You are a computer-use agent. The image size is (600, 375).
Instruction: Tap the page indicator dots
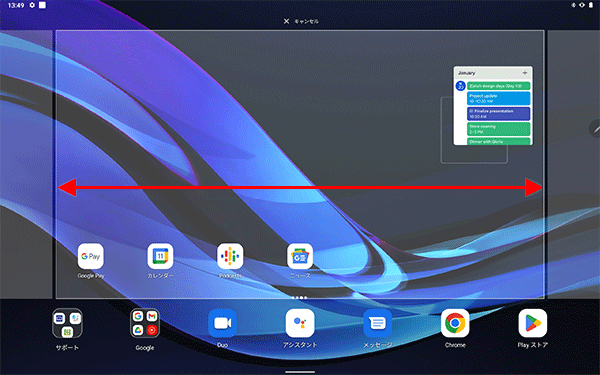[x=299, y=297]
